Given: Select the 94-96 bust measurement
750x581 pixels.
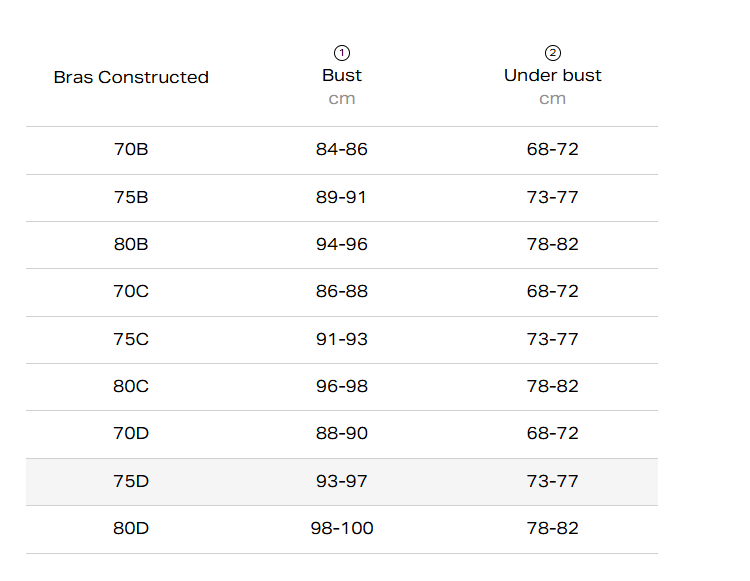Looking at the screenshot, I should pyautogui.click(x=342, y=244).
